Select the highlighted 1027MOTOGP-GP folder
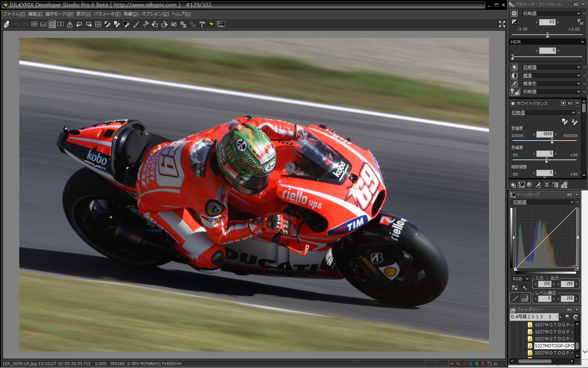 pos(554,346)
